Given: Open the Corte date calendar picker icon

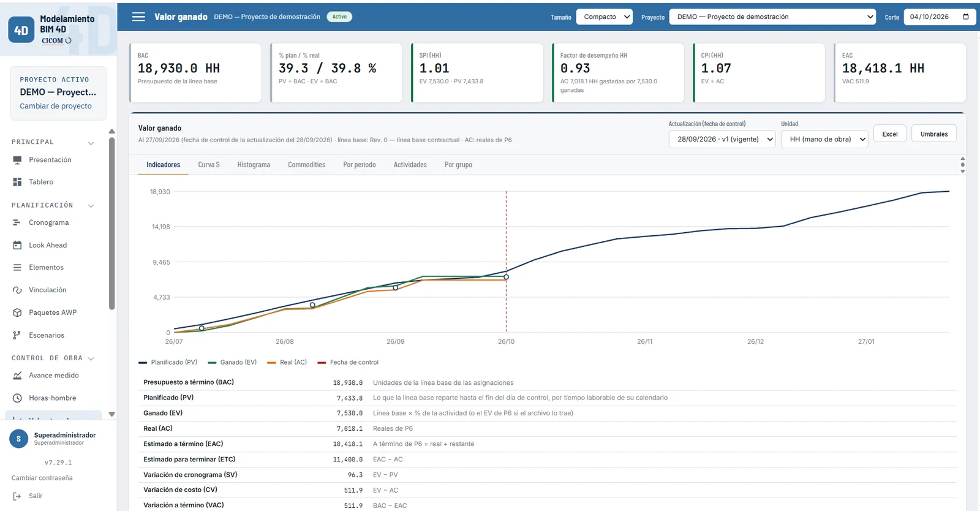Looking at the screenshot, I should click(966, 17).
